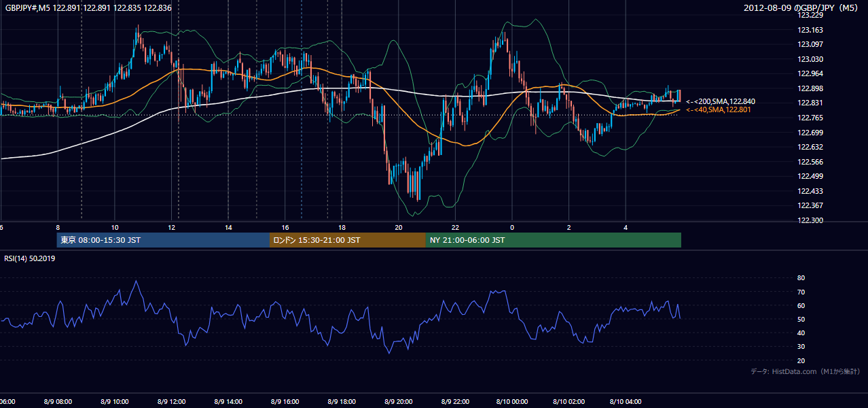Click the 40 SMA label reading 122.801
868x408 pixels.
(719, 109)
